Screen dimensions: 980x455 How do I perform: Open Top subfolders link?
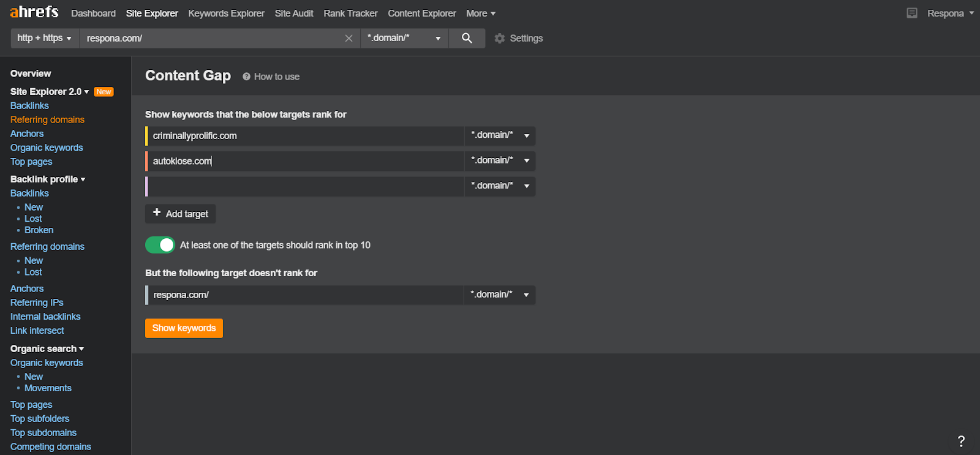[x=40, y=419]
